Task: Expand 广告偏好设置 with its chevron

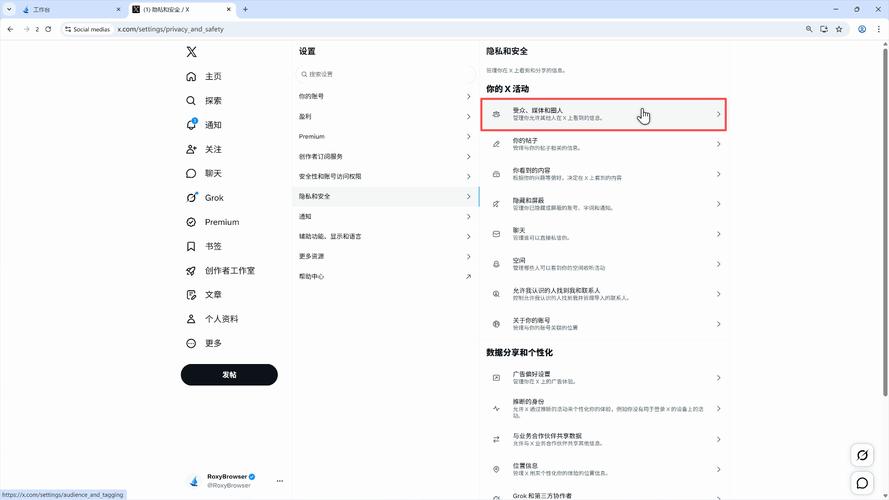Action: pyautogui.click(x=718, y=378)
